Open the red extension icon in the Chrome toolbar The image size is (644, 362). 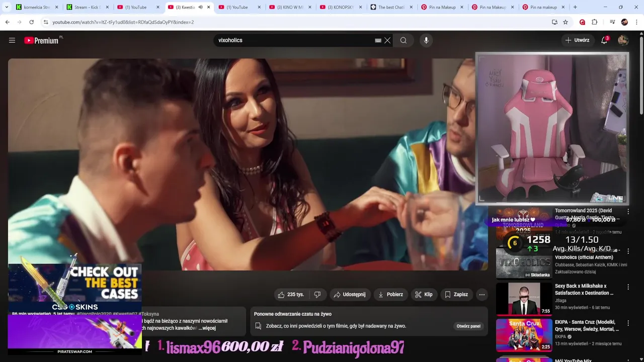coord(582,22)
